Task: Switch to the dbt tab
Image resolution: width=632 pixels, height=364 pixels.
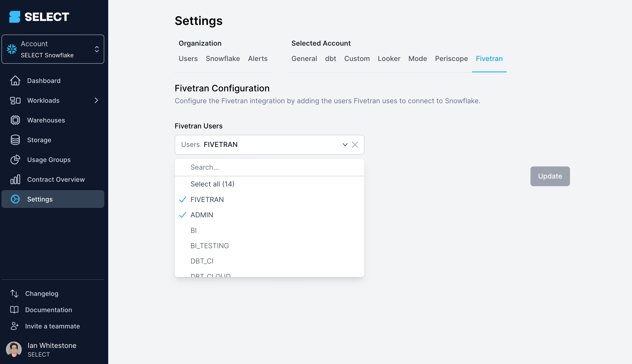Action: [330, 59]
